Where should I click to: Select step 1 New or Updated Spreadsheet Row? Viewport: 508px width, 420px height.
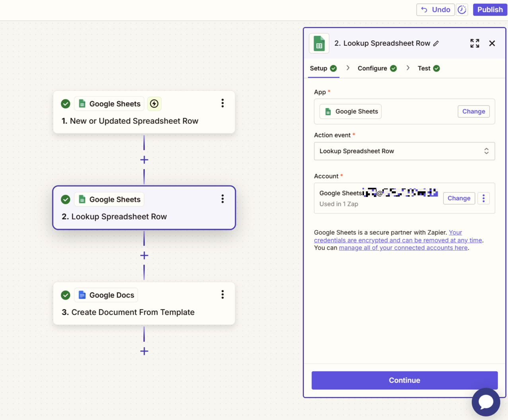pyautogui.click(x=144, y=112)
